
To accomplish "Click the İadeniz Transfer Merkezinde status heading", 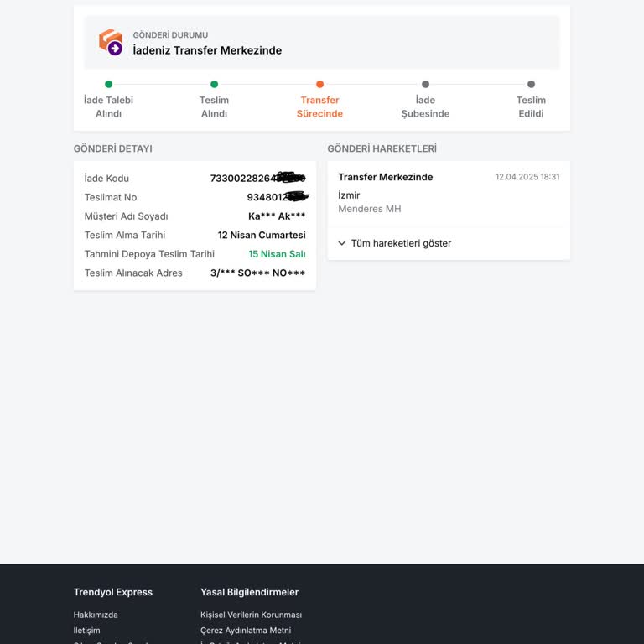I will 207,50.
